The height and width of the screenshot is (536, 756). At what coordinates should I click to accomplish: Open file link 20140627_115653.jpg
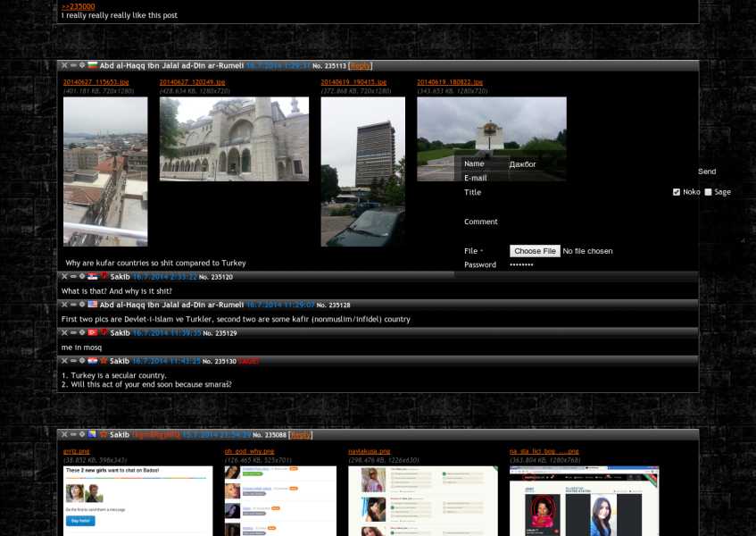click(96, 82)
